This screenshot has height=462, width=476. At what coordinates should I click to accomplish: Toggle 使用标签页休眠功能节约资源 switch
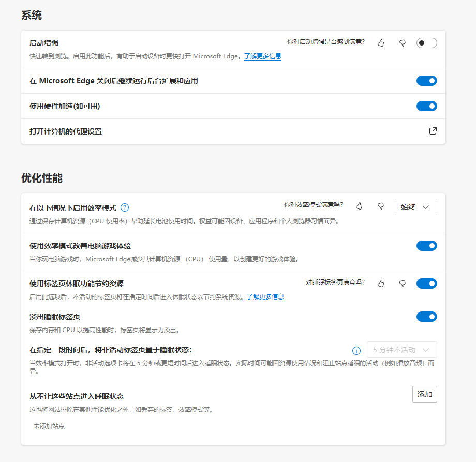426,284
